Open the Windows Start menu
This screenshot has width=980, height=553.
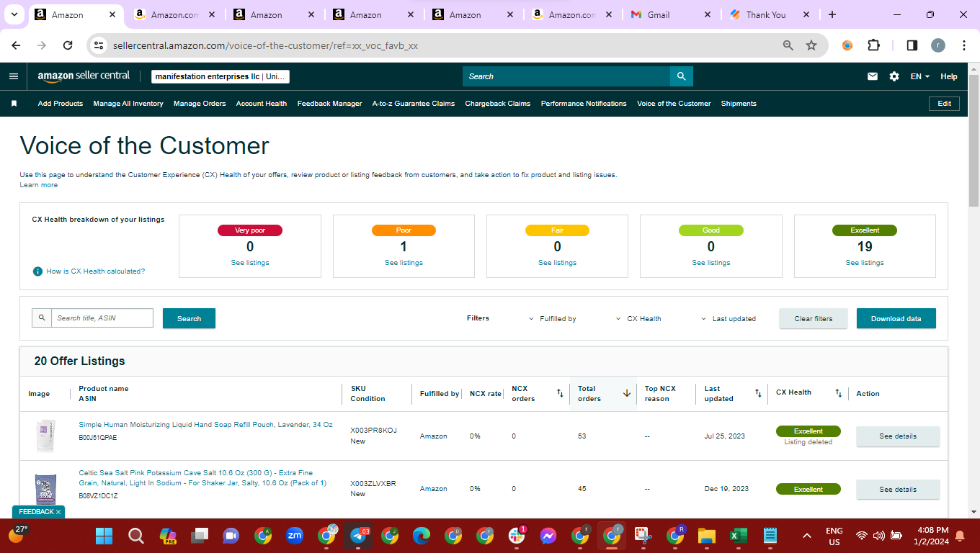(x=104, y=536)
